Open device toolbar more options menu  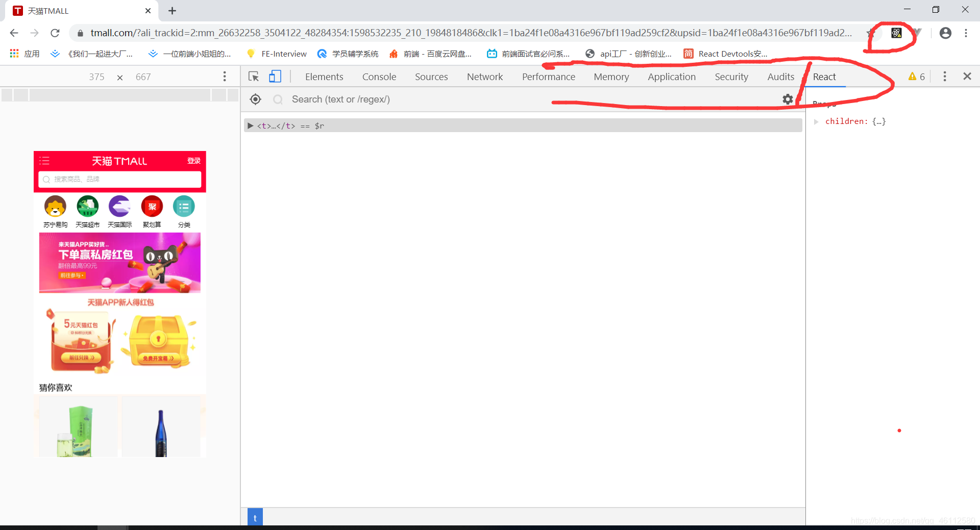[x=225, y=77]
